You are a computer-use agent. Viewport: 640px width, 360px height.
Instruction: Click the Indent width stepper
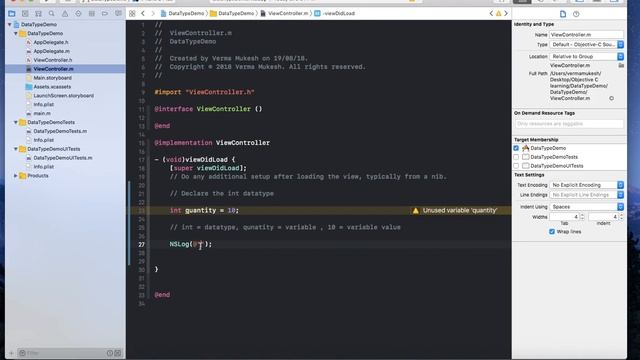pyautogui.click(x=621, y=217)
